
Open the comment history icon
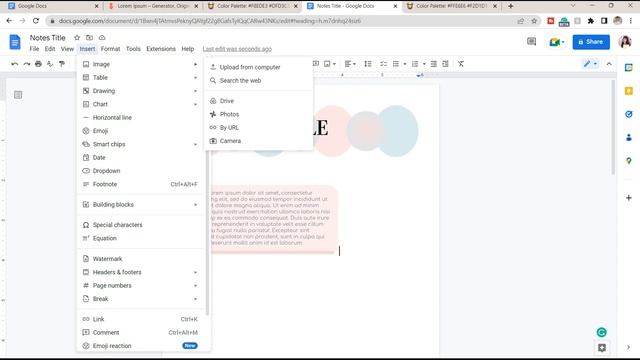(531, 42)
